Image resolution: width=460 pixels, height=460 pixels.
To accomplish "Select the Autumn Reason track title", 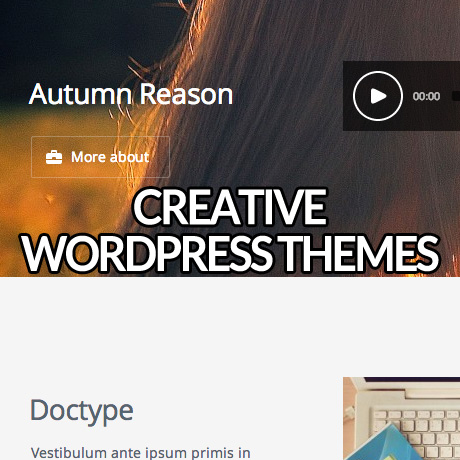I will 131,94.
